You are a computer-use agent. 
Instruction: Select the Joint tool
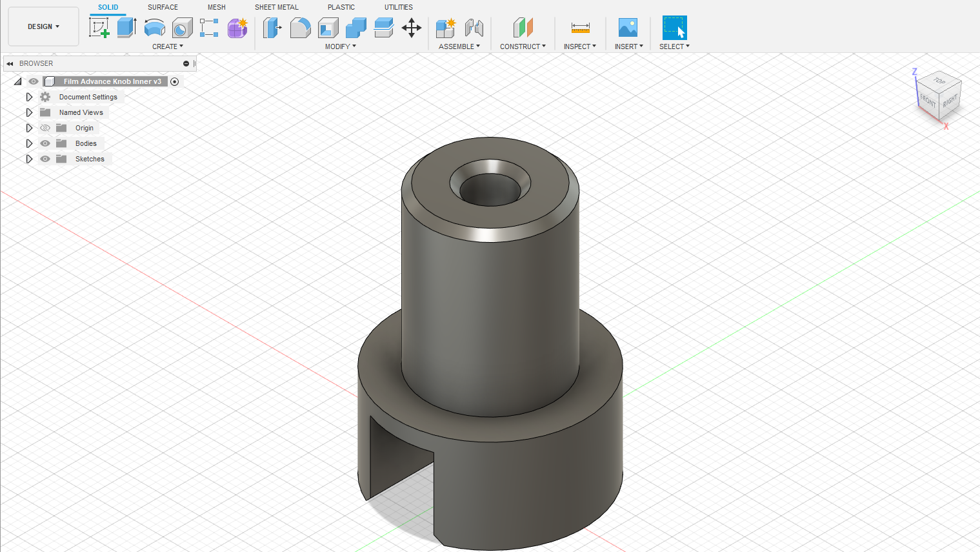474,28
